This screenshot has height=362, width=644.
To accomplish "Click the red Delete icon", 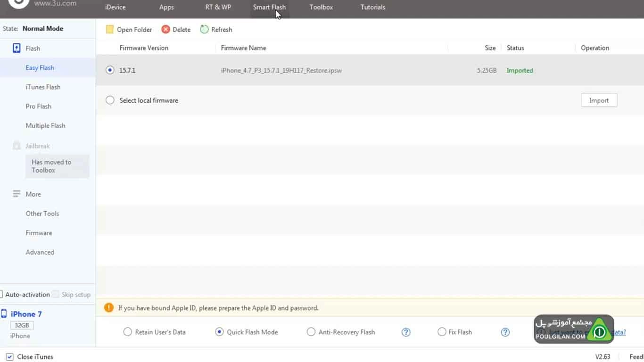I will coord(165,29).
